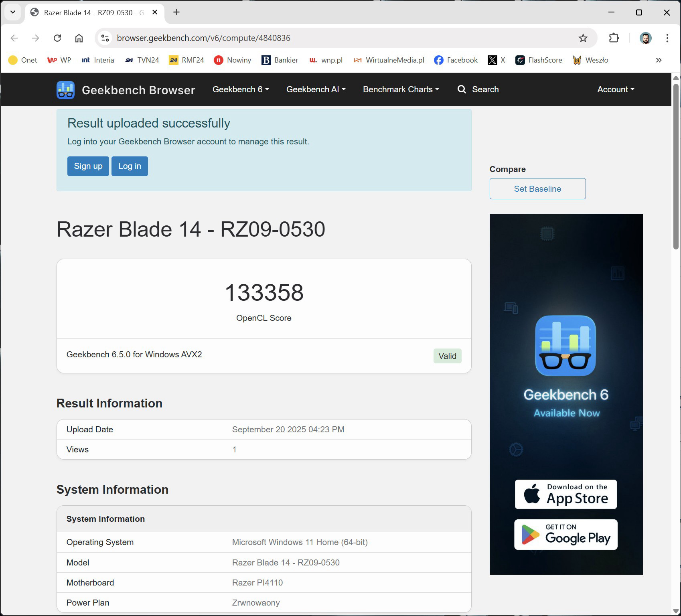Screen dimensions: 681x616
Task: Open the Facebook bookmark
Action: 456,60
